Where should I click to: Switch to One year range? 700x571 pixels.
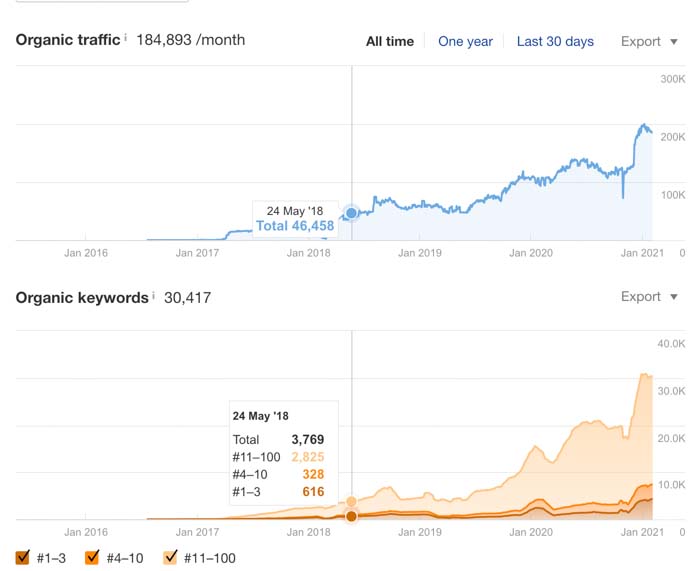click(x=465, y=42)
